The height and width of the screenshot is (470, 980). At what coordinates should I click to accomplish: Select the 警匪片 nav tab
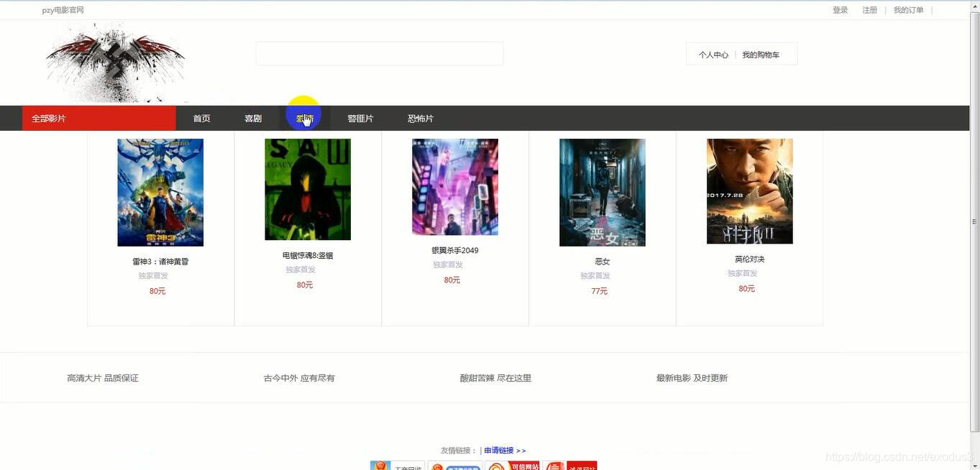point(360,119)
